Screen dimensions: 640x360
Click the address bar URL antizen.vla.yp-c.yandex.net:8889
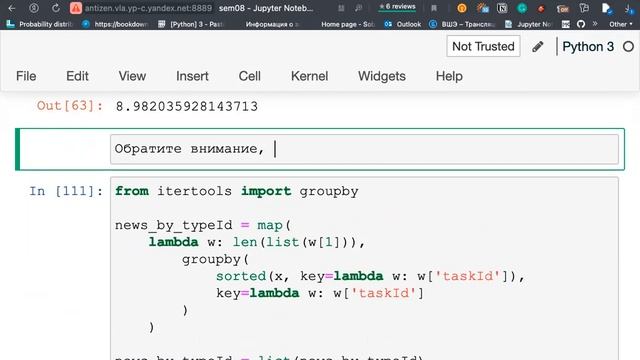click(148, 8)
